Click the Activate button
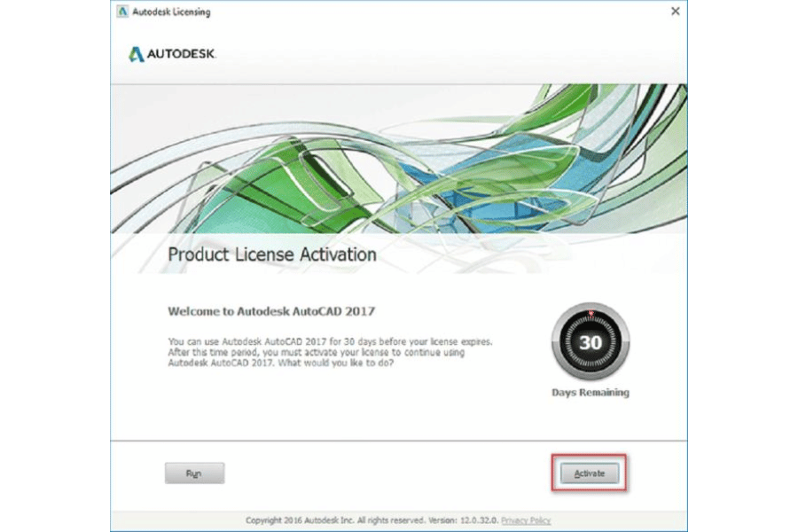This screenshot has width=798, height=532. [589, 473]
